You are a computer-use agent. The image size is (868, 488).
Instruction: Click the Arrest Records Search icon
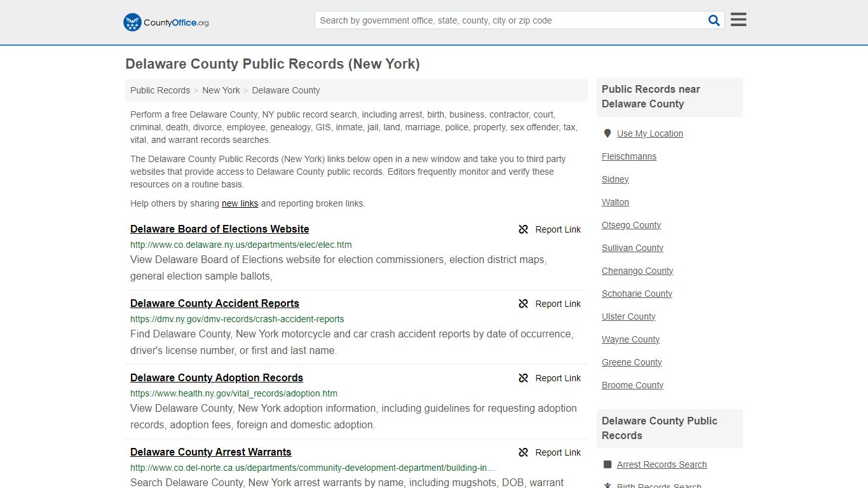(x=607, y=464)
